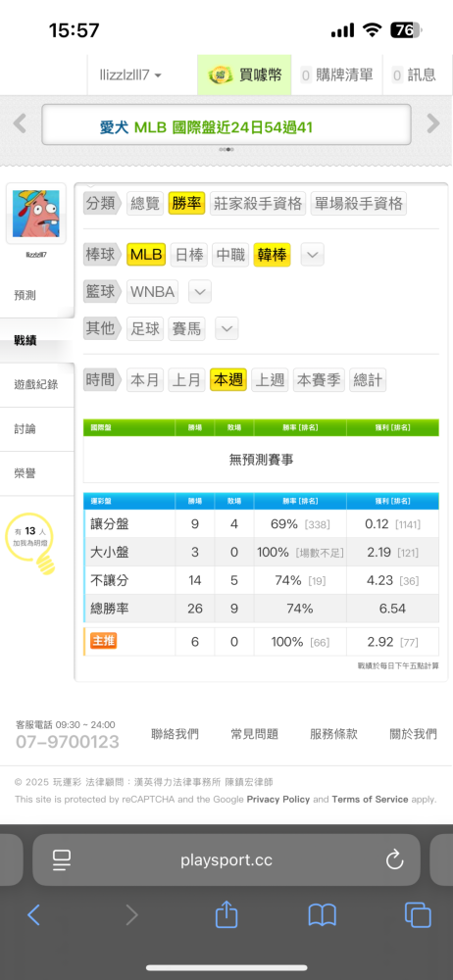This screenshot has height=980, width=453.
Task: Tap the 15:57 clock in status bar
Action: click(74, 30)
